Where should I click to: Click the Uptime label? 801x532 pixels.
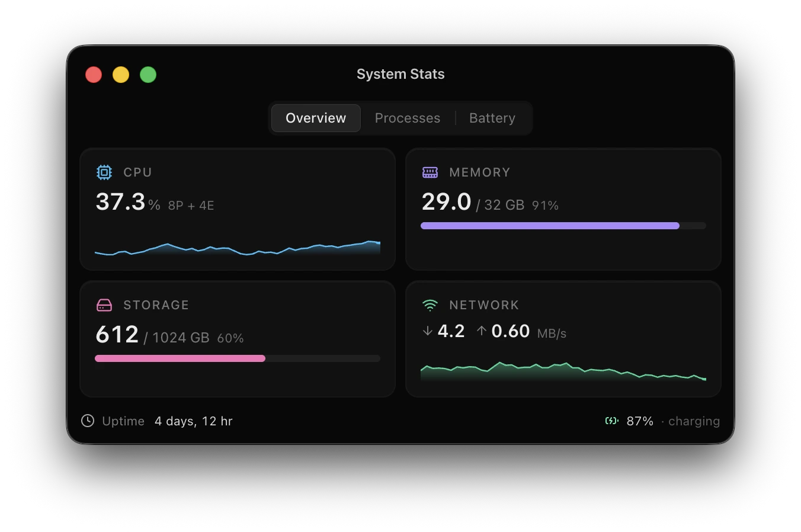pos(123,421)
